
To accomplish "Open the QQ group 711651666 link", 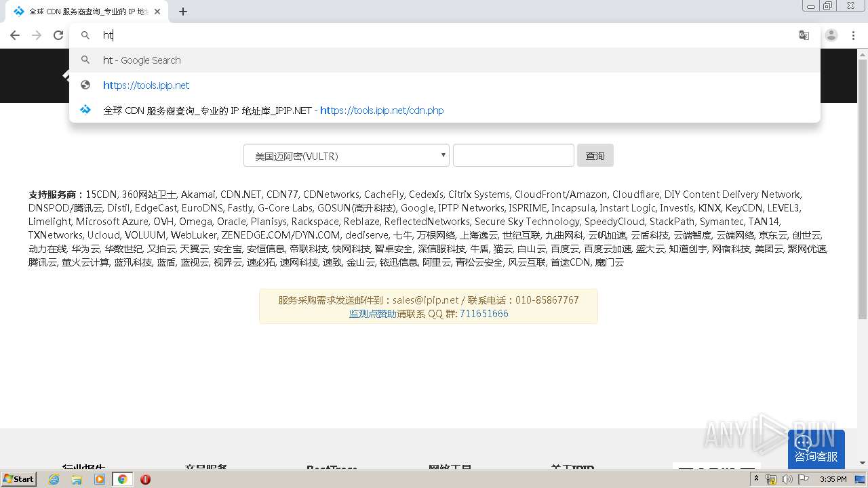I will pos(484,314).
